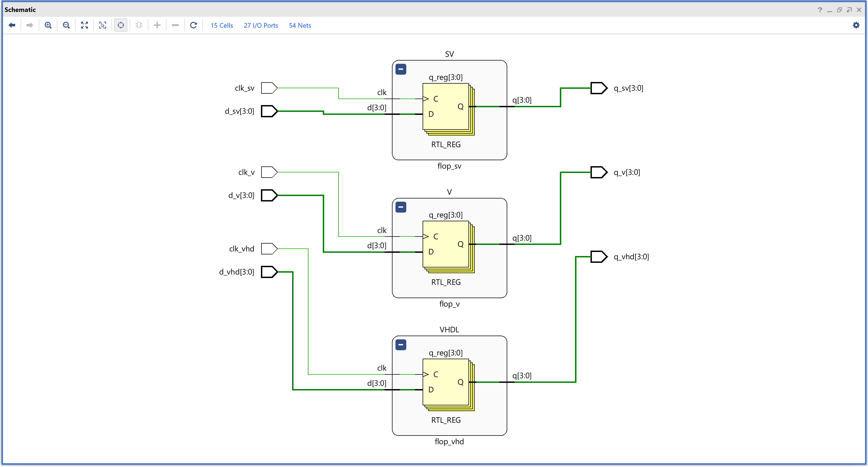Select the clk_sv input port
This screenshot has height=467, width=868.
pyautogui.click(x=269, y=88)
